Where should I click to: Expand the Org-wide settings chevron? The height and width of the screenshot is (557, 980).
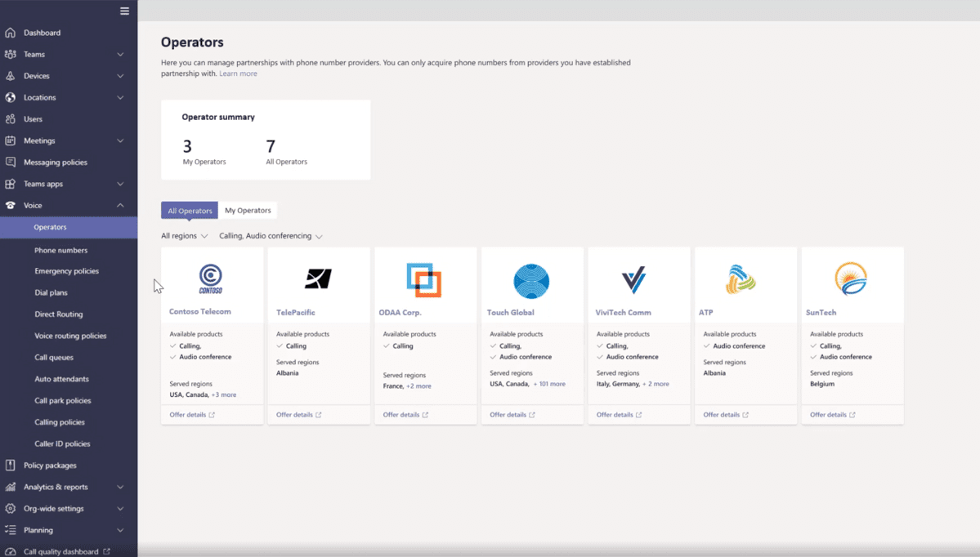[x=120, y=508]
